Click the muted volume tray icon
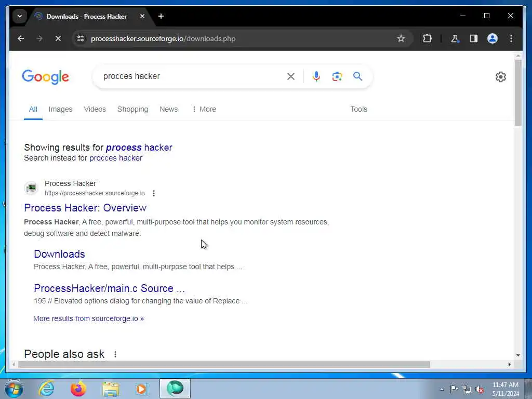The image size is (532, 399). click(x=480, y=389)
